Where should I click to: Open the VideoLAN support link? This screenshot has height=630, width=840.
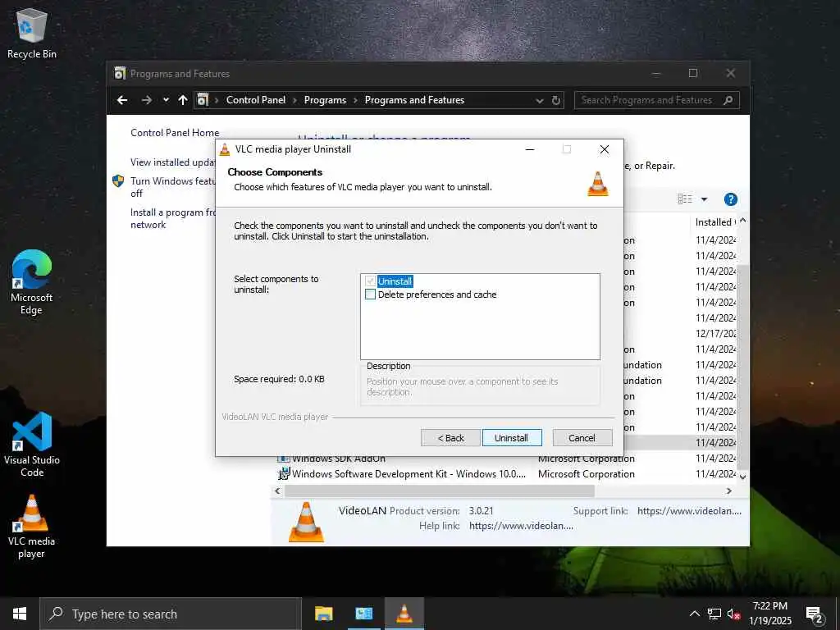pos(689,511)
